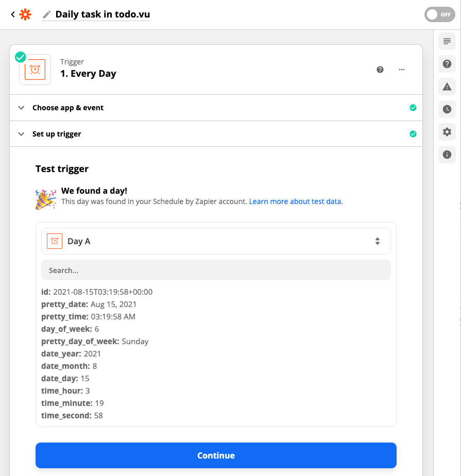Click the Continue button
The height and width of the screenshot is (476, 461).
(216, 455)
